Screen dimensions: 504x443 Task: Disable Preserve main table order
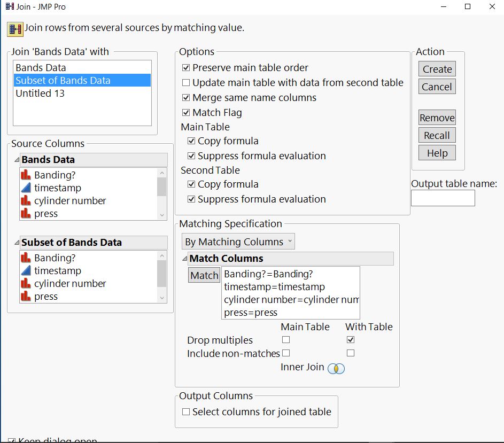[186, 68]
